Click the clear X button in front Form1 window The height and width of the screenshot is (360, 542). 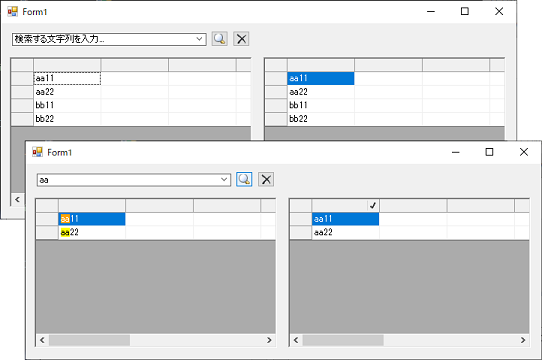point(266,179)
